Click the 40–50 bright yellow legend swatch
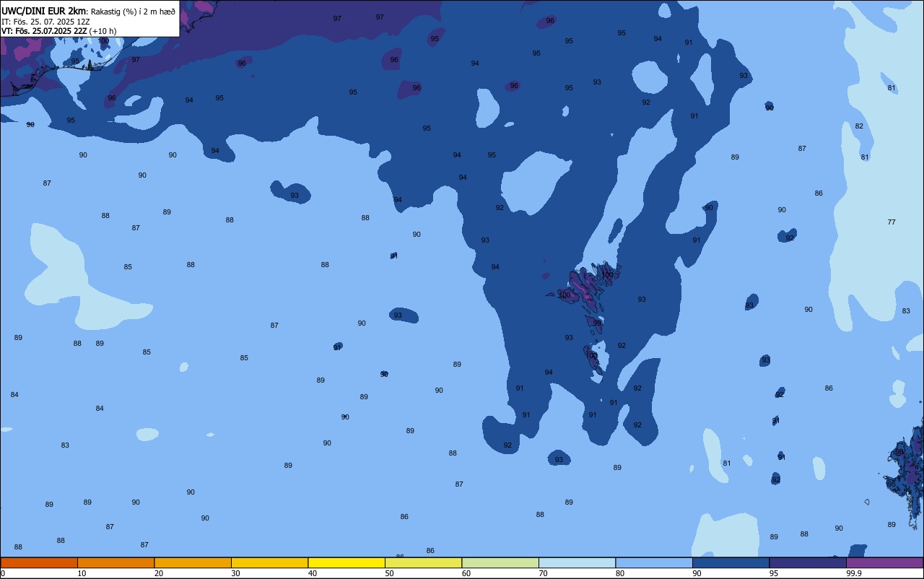The image size is (924, 579). [346, 562]
